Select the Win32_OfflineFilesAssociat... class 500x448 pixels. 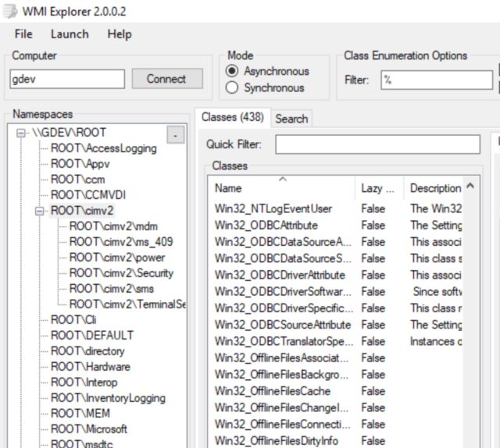click(x=281, y=358)
